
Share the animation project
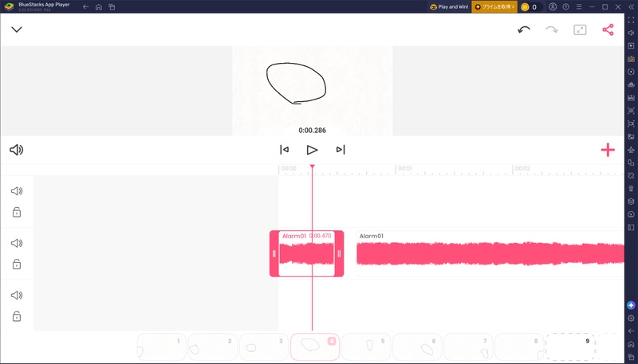click(608, 29)
